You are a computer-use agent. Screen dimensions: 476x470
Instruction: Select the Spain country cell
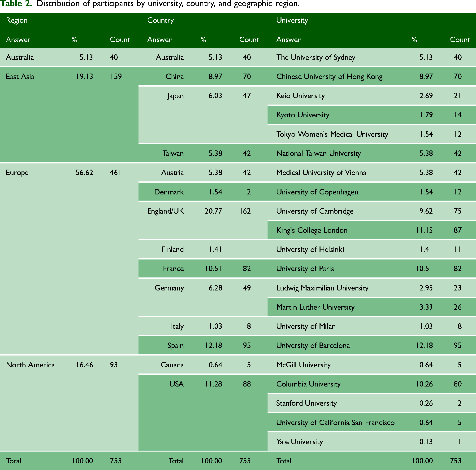175,346
